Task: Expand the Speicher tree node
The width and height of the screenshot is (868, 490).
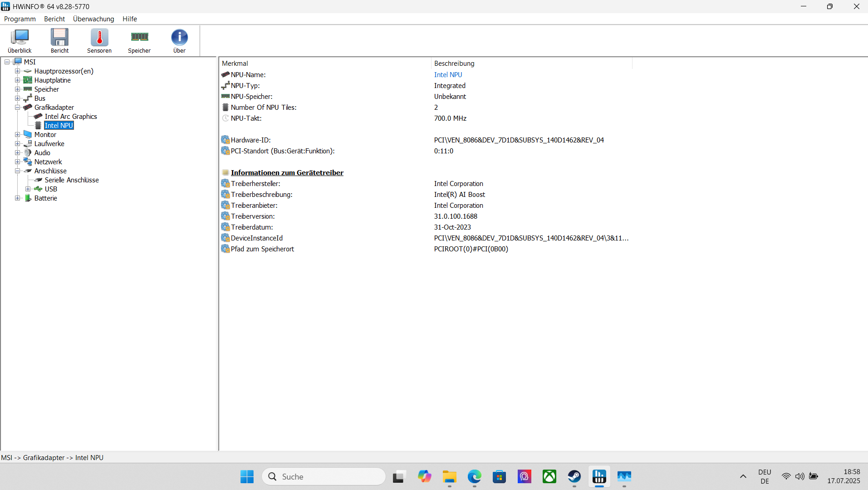Action: [x=17, y=89]
